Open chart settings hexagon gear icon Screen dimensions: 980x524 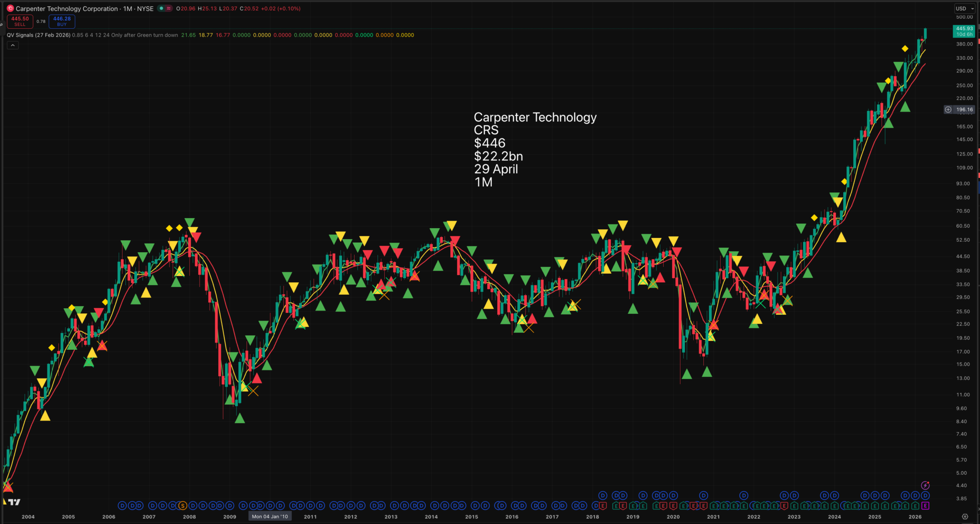pos(965,517)
